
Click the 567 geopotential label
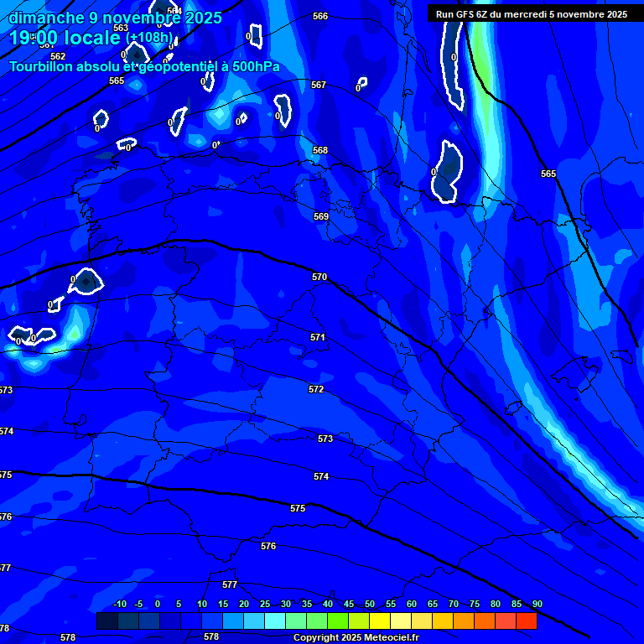pyautogui.click(x=319, y=85)
